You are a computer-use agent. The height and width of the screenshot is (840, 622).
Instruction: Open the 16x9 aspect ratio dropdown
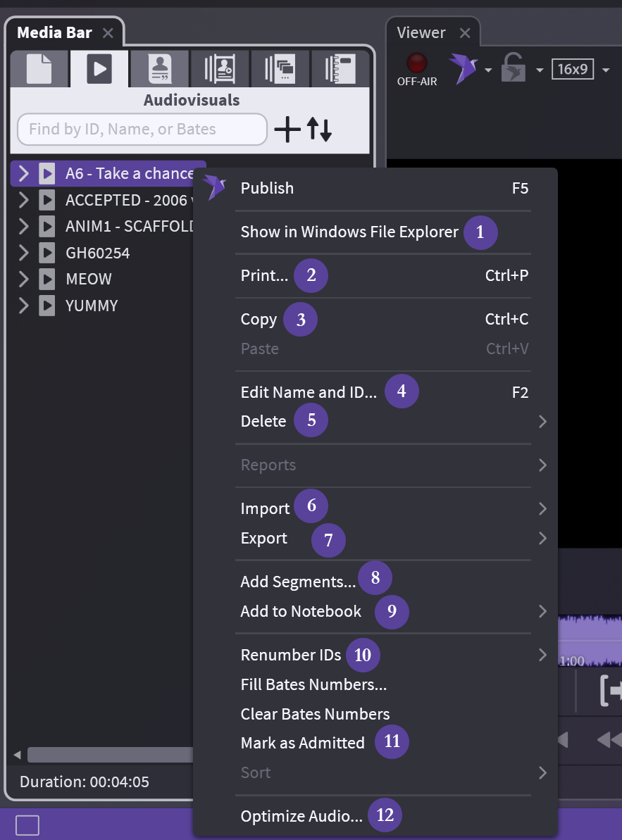[606, 70]
